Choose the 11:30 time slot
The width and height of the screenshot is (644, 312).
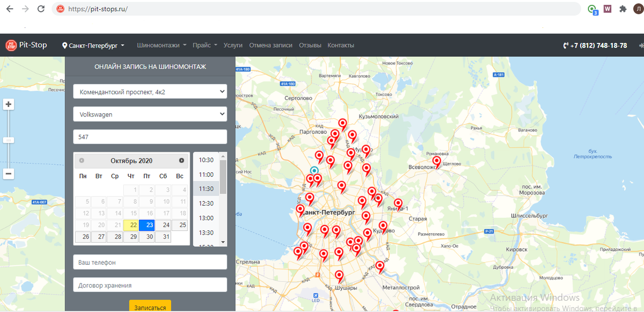[207, 189]
